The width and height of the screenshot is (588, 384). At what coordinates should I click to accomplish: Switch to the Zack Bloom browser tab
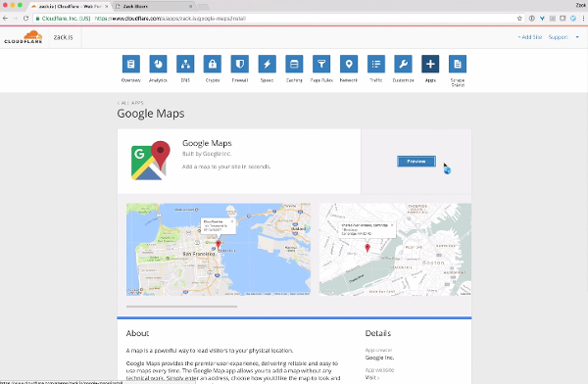pyautogui.click(x=153, y=7)
